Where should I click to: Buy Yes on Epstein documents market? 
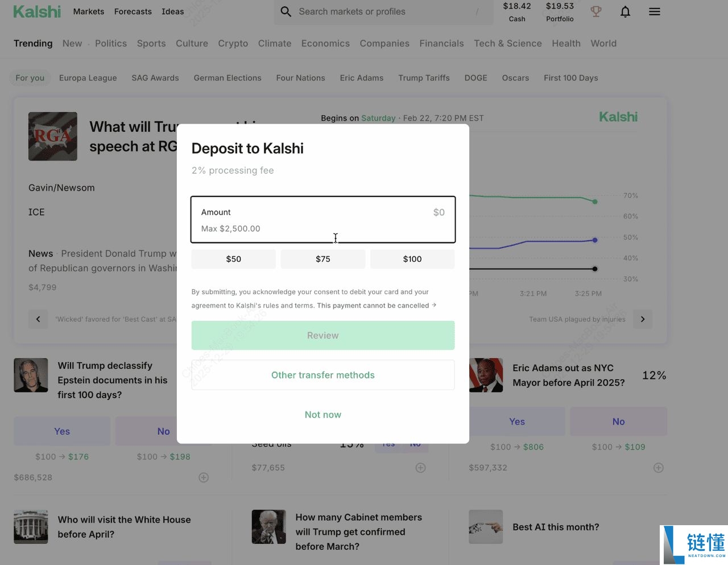tap(62, 431)
